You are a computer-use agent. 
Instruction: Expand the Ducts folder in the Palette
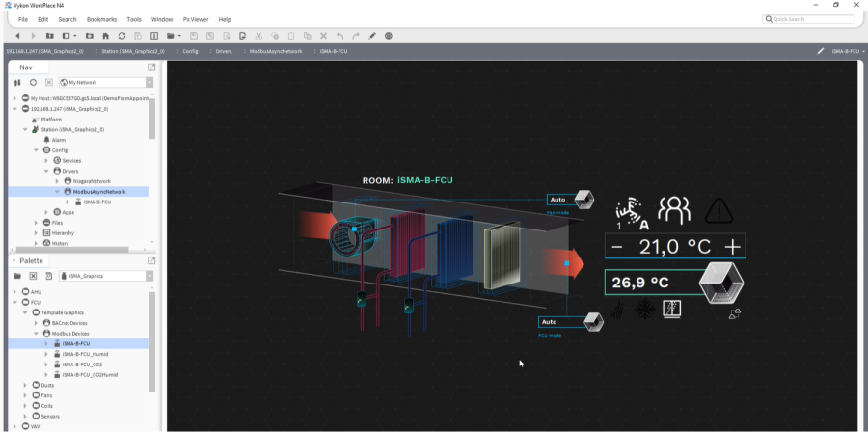click(x=25, y=385)
